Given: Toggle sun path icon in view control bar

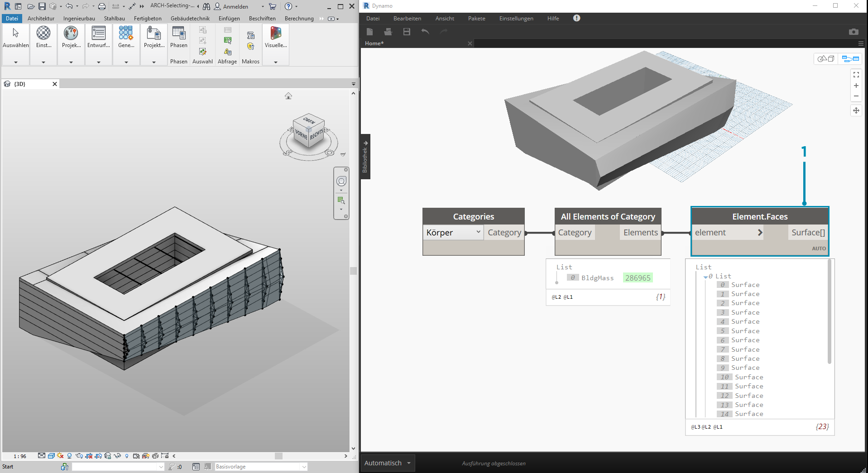Looking at the screenshot, I should [x=60, y=456].
